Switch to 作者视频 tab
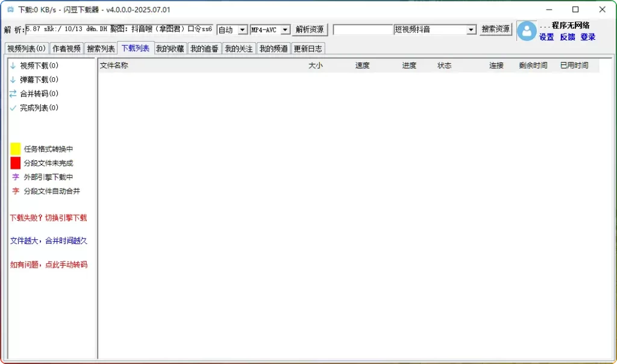The width and height of the screenshot is (617, 364). (66, 49)
